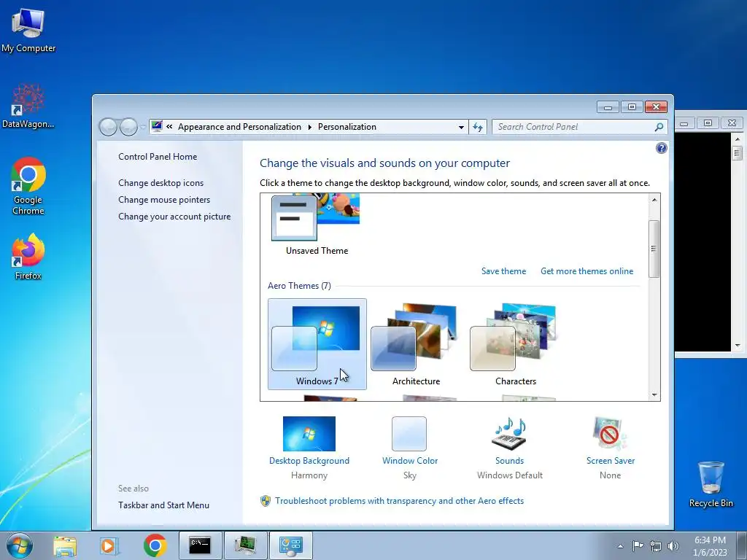Click theme list scroll down arrow
This screenshot has width=747, height=560.
[x=654, y=394]
